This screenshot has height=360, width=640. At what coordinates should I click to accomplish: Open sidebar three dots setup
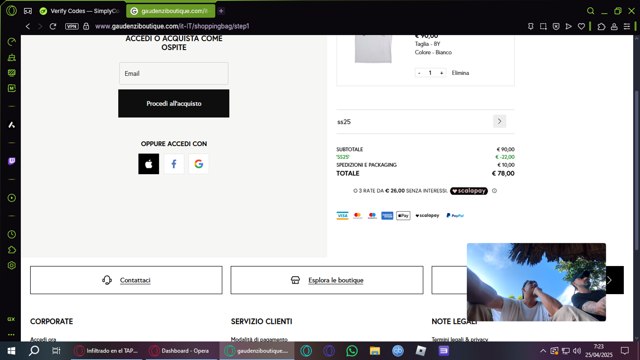click(x=11, y=334)
